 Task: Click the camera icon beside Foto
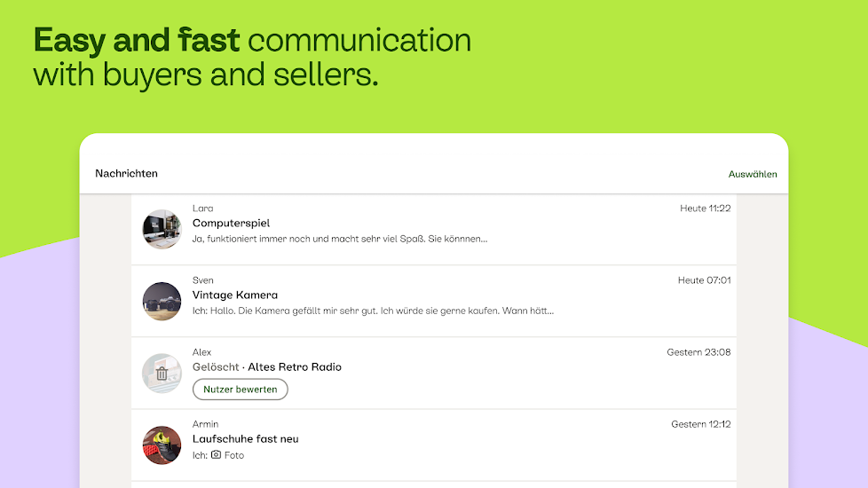point(216,455)
